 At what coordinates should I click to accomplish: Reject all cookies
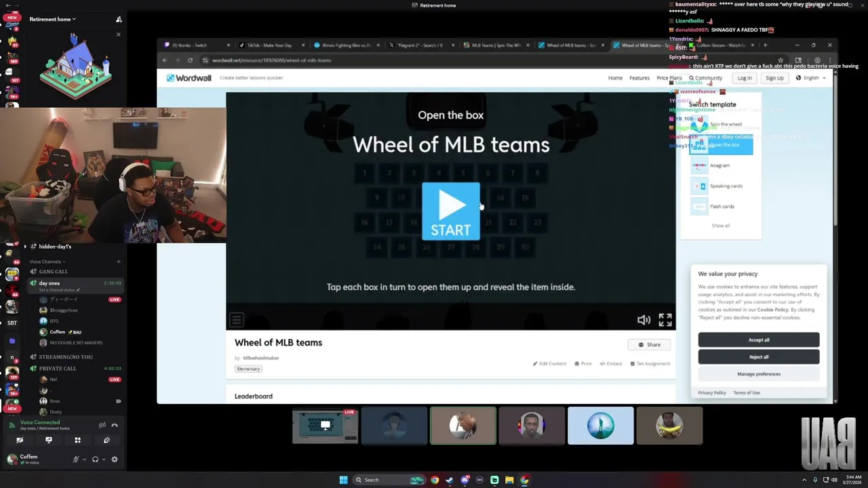[759, 357]
